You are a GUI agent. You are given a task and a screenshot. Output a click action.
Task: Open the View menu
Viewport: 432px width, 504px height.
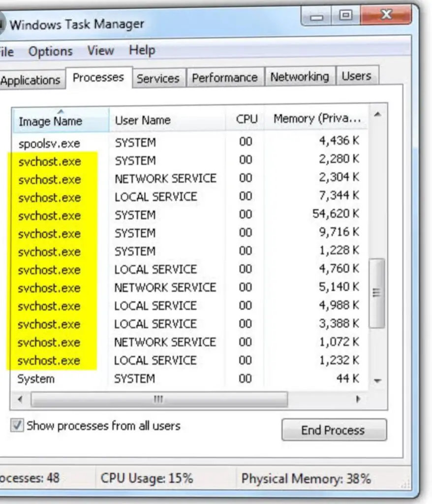[100, 51]
